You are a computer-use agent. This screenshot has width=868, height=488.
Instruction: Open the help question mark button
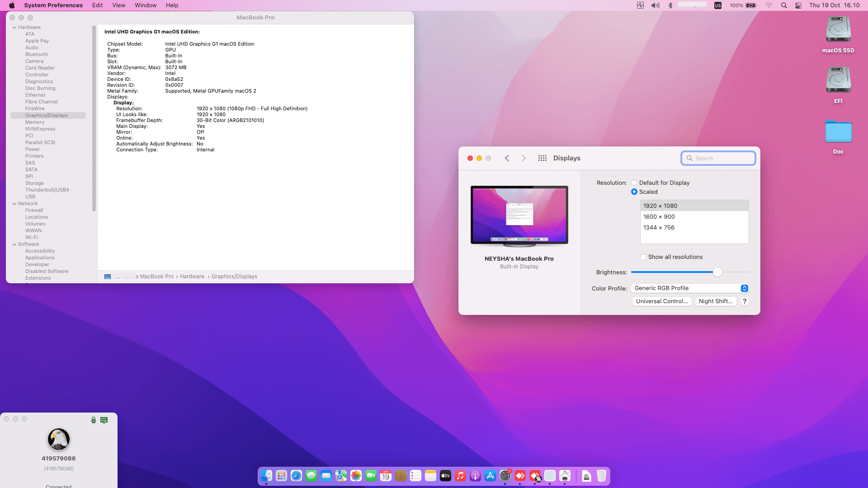pos(744,301)
